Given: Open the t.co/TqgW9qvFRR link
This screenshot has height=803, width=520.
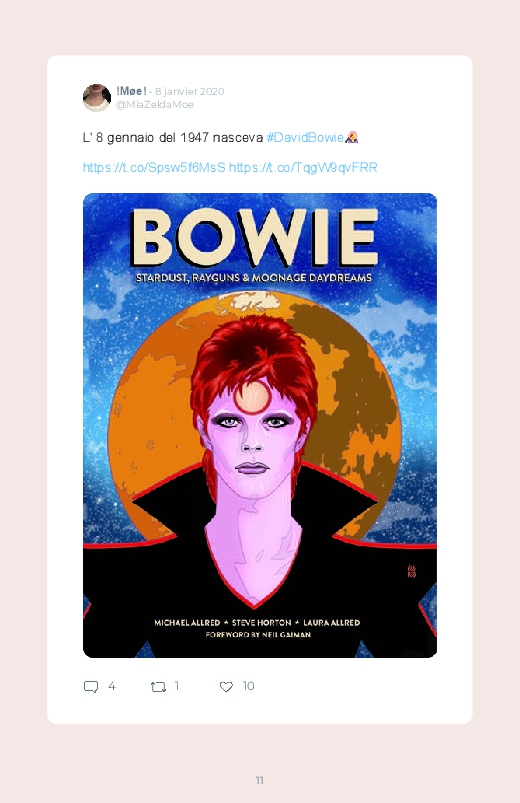Looking at the screenshot, I should click(303, 167).
